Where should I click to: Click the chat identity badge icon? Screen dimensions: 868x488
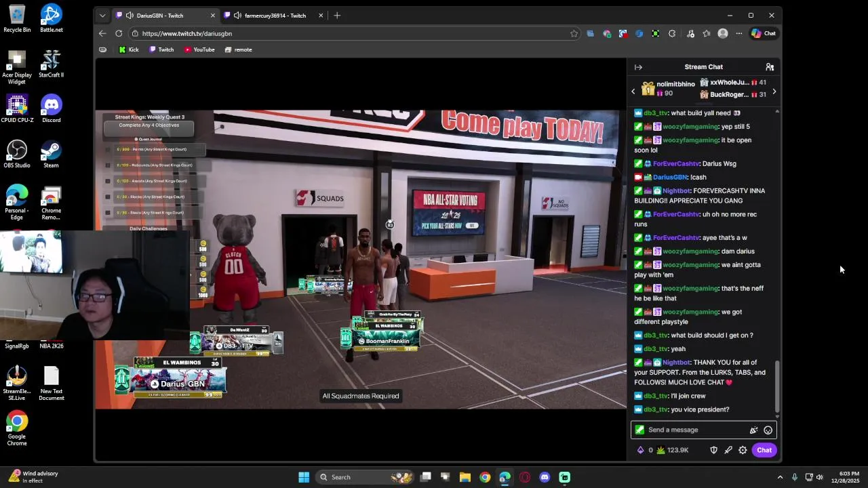[x=639, y=430]
